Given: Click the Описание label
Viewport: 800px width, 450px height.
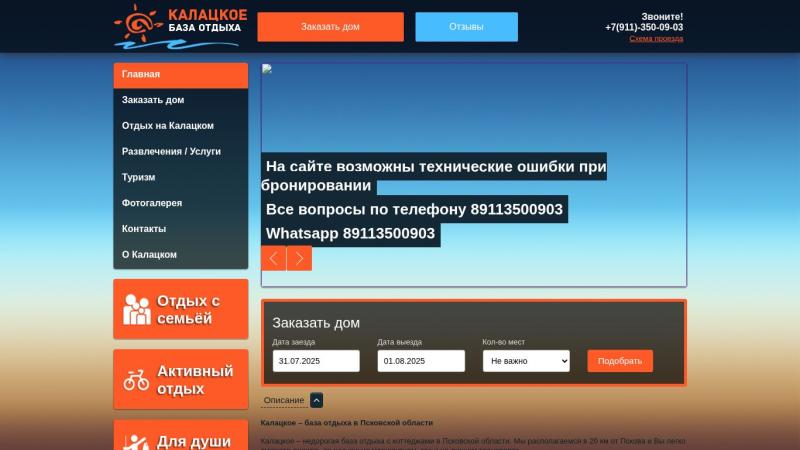Looking at the screenshot, I should pos(284,401).
